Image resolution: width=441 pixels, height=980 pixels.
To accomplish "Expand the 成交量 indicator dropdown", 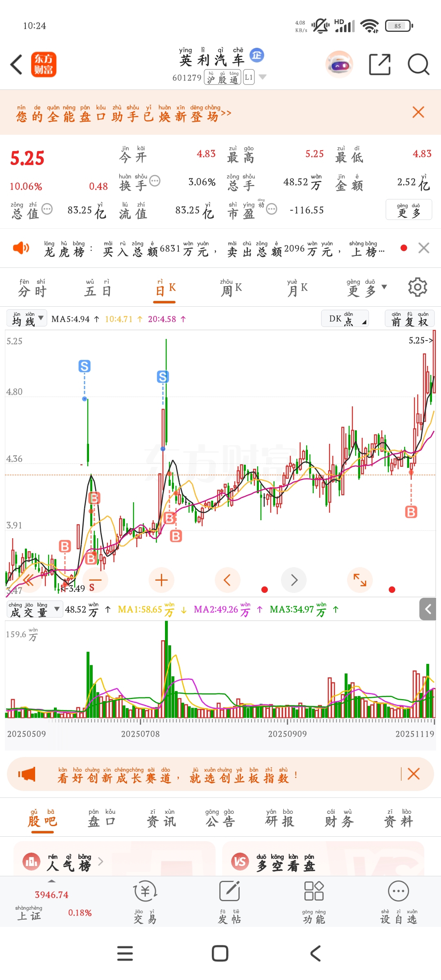I will [x=35, y=609].
